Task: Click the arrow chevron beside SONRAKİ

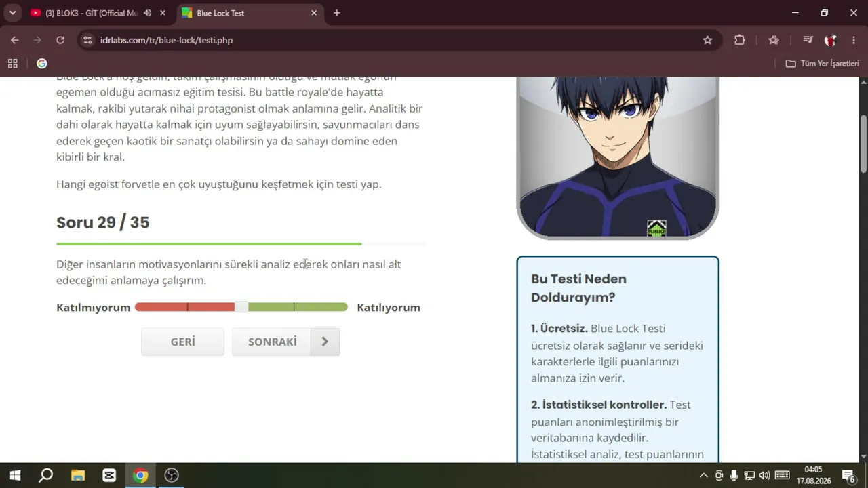Action: coord(325,342)
